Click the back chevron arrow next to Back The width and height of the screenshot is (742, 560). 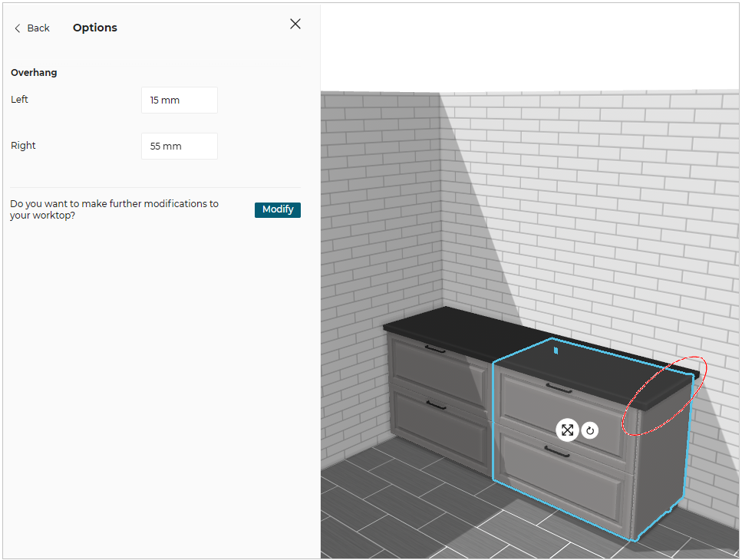click(16, 27)
